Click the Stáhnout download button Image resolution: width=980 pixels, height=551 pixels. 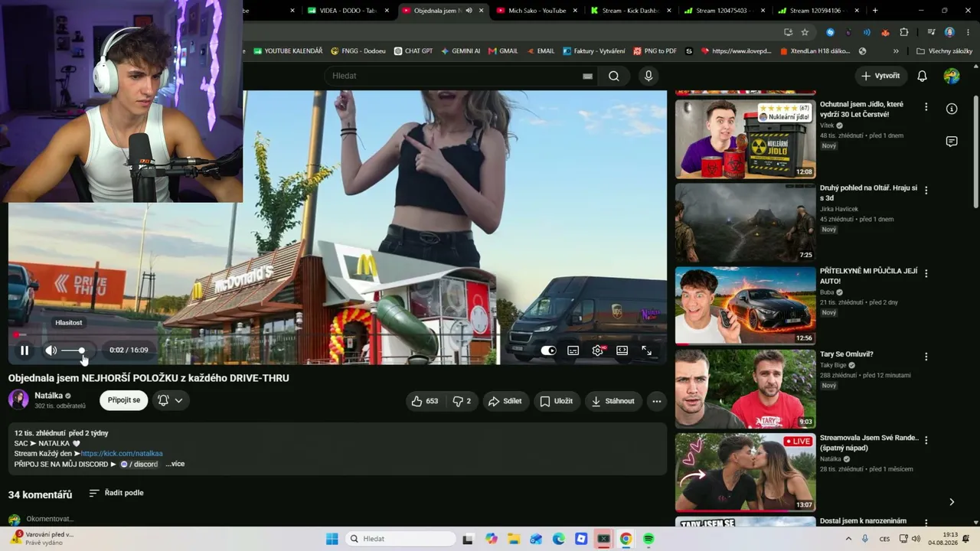tap(612, 401)
